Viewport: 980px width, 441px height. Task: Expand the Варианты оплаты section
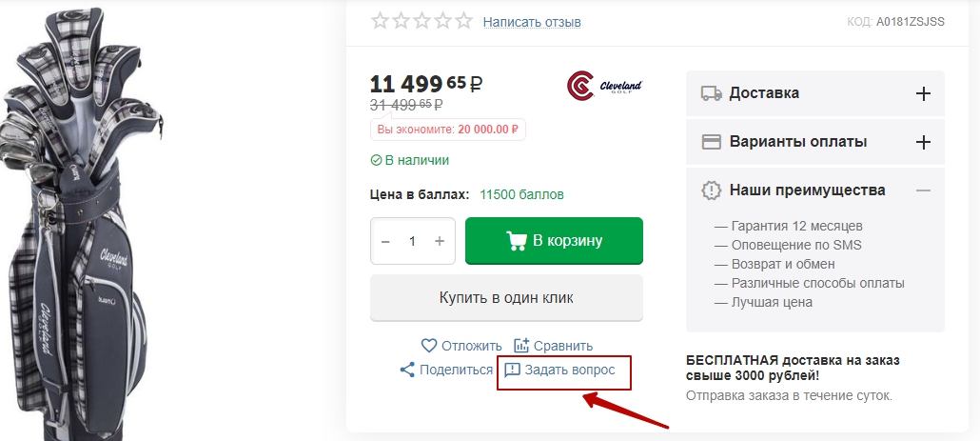[922, 142]
